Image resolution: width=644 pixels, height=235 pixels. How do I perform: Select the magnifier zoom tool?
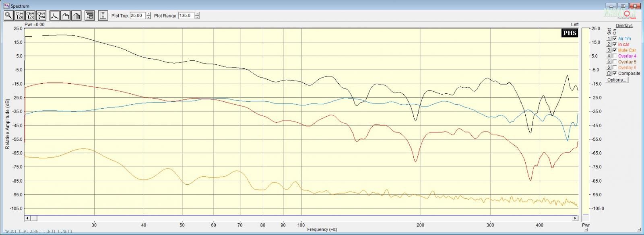coord(8,15)
